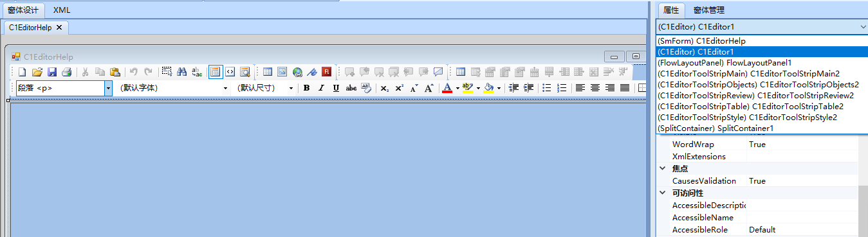Click the New document icon
This screenshot has height=237, width=868.
[22, 72]
